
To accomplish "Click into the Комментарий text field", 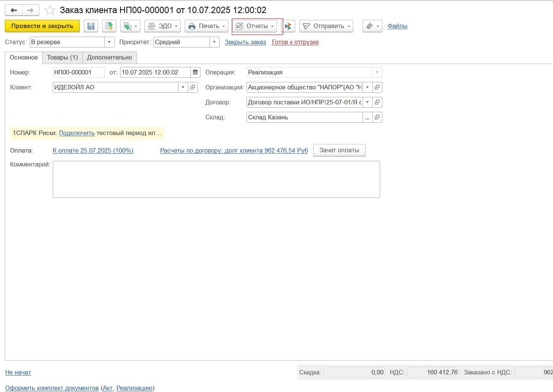I will coord(216,179).
